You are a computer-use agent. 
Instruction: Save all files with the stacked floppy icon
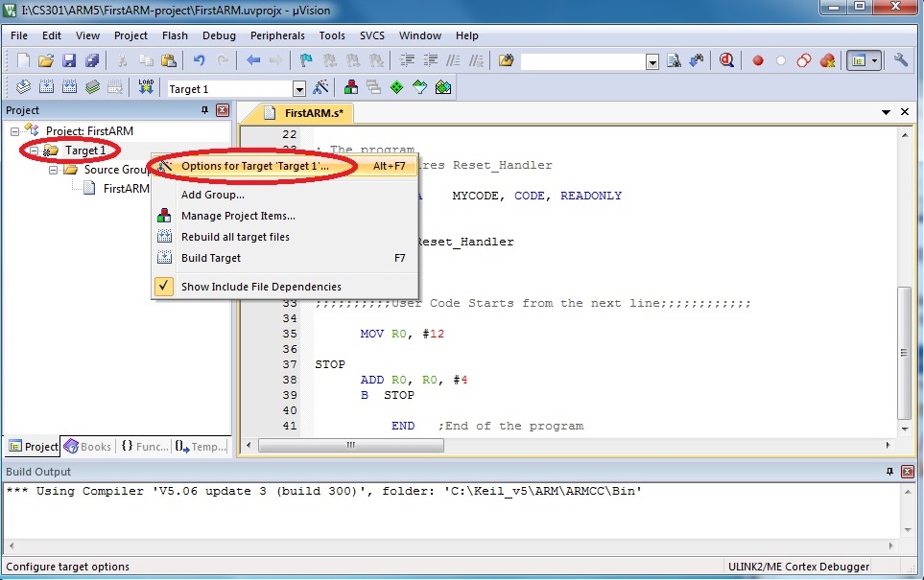point(92,60)
